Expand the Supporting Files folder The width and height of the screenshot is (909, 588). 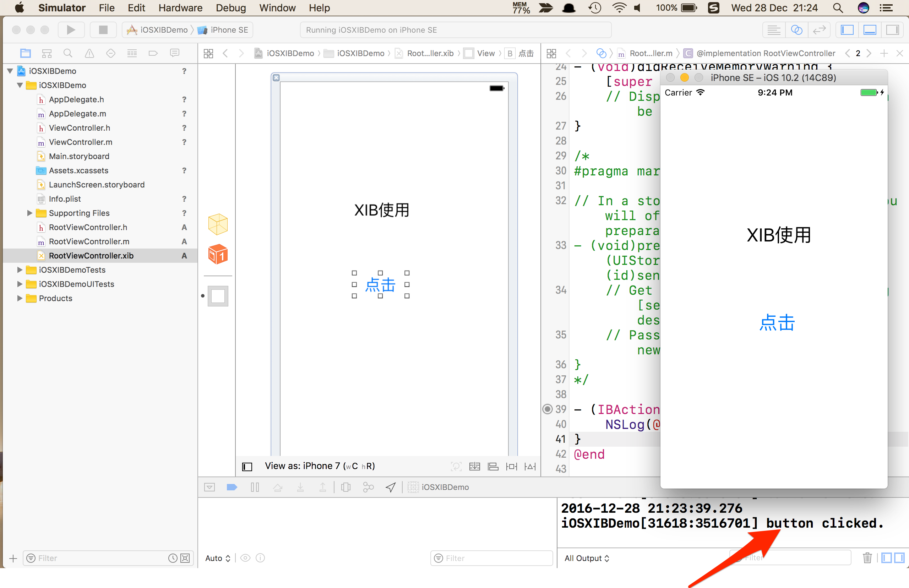point(29,213)
